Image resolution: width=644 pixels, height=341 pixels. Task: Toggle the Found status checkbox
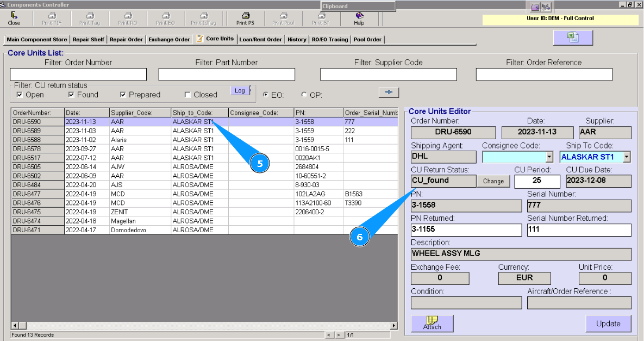(71, 95)
